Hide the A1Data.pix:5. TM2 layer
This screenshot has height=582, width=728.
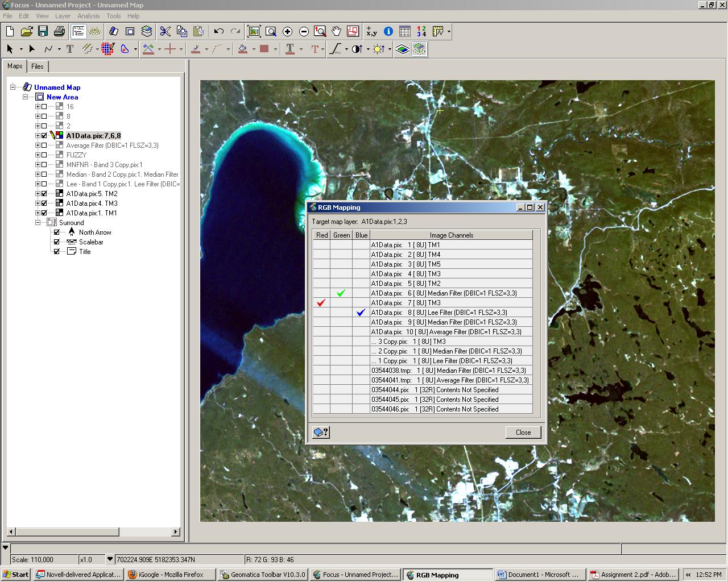coord(44,194)
